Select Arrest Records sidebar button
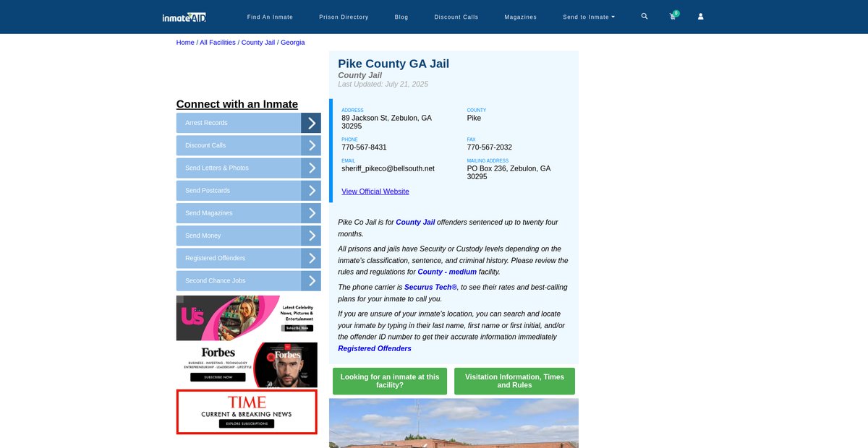The image size is (868, 448). pyautogui.click(x=239, y=123)
